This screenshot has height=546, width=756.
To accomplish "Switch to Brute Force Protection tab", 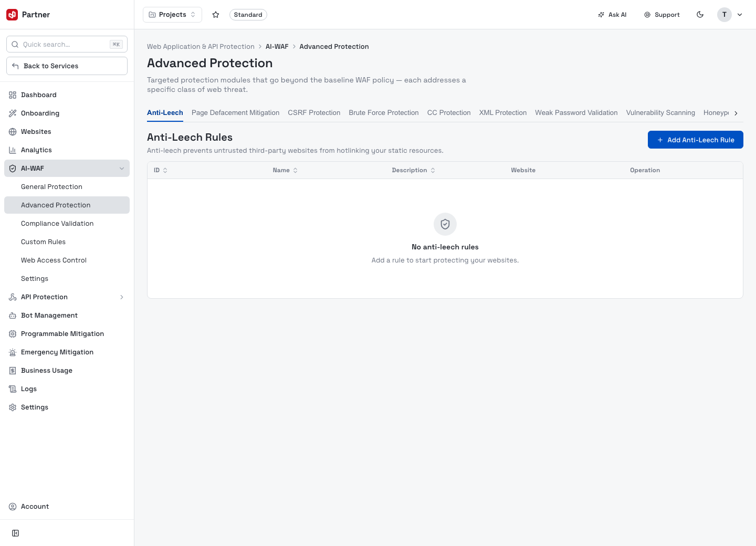I will pos(384,113).
